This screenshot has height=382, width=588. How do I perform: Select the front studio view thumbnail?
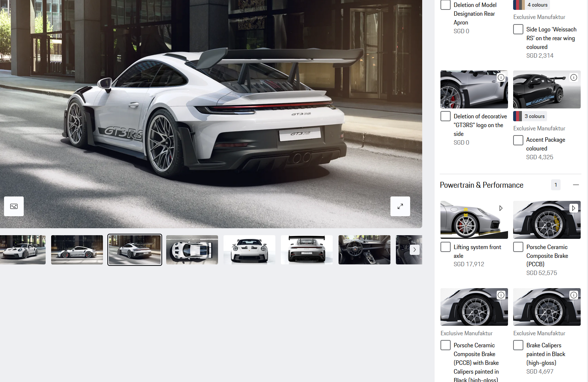[249, 250]
